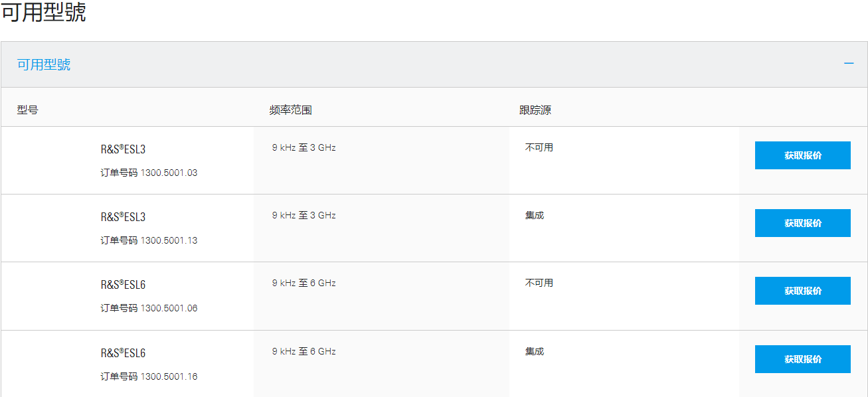Image resolution: width=868 pixels, height=397 pixels.
Task: Open R&S ESL6 model in fourth row
Action: 123,353
